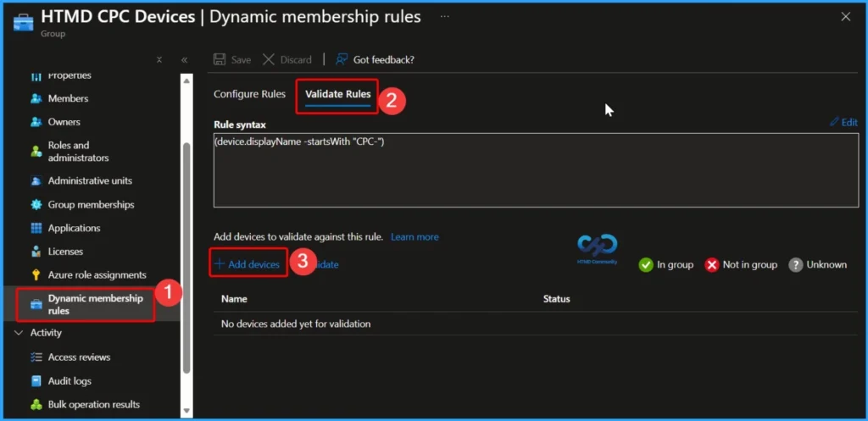Clear sidebar search with the X icon
The image size is (868, 421).
click(159, 60)
